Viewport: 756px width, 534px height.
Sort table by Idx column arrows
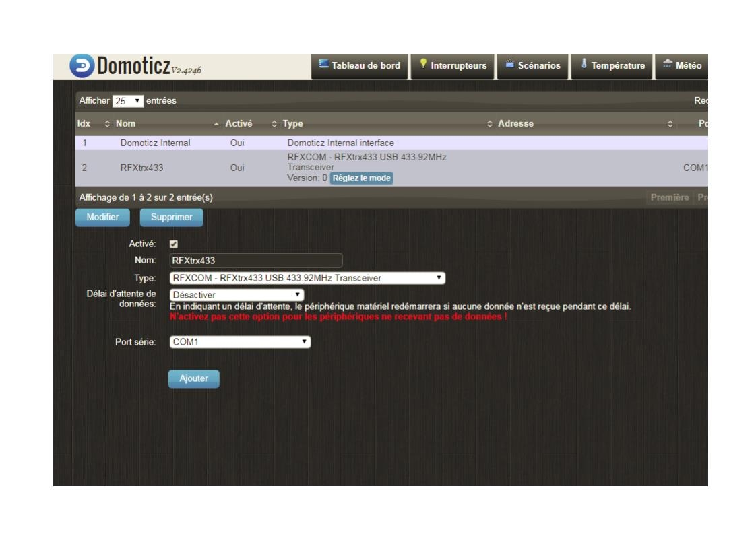[x=107, y=124]
